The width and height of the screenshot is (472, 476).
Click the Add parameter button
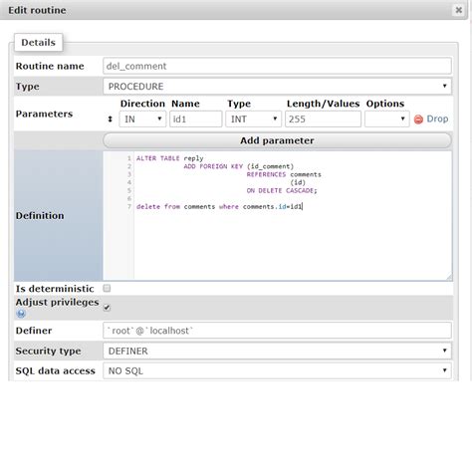tap(277, 140)
